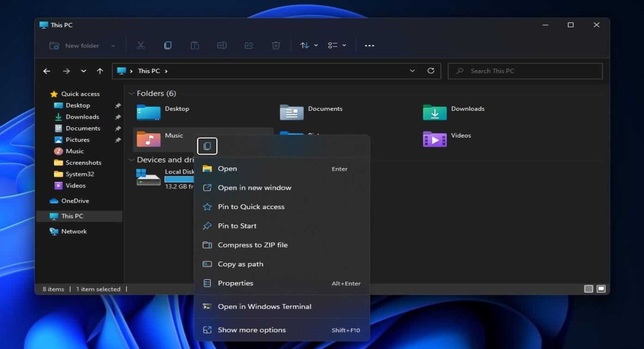Viewport: 644px width, 349px height.
Task: Select Pin to Quick access
Action: [251, 207]
